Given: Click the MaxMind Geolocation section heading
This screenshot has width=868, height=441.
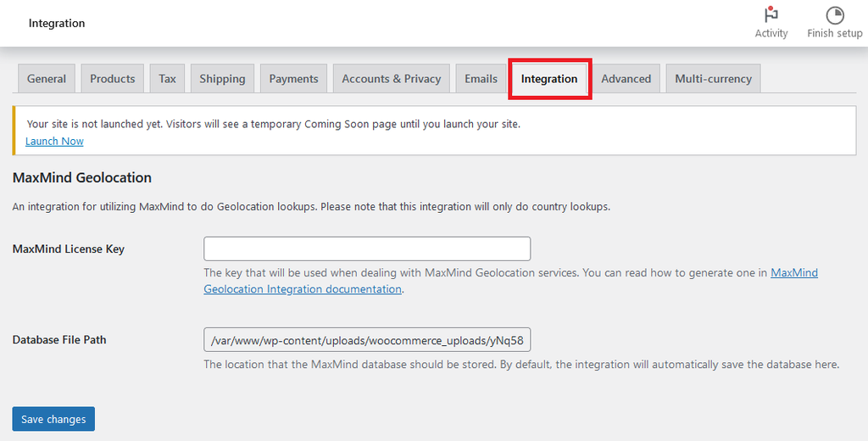Looking at the screenshot, I should coord(82,178).
